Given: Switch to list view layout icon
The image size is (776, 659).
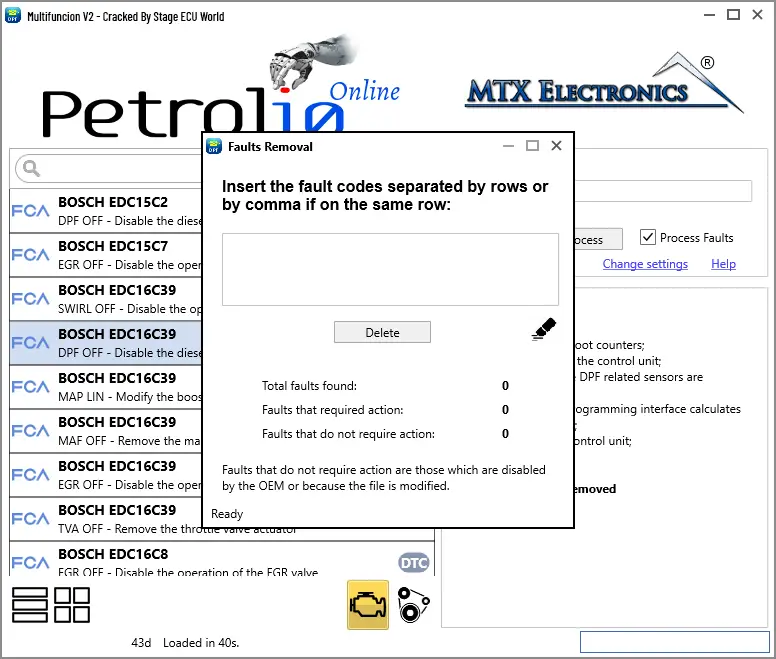Looking at the screenshot, I should click(29, 606).
